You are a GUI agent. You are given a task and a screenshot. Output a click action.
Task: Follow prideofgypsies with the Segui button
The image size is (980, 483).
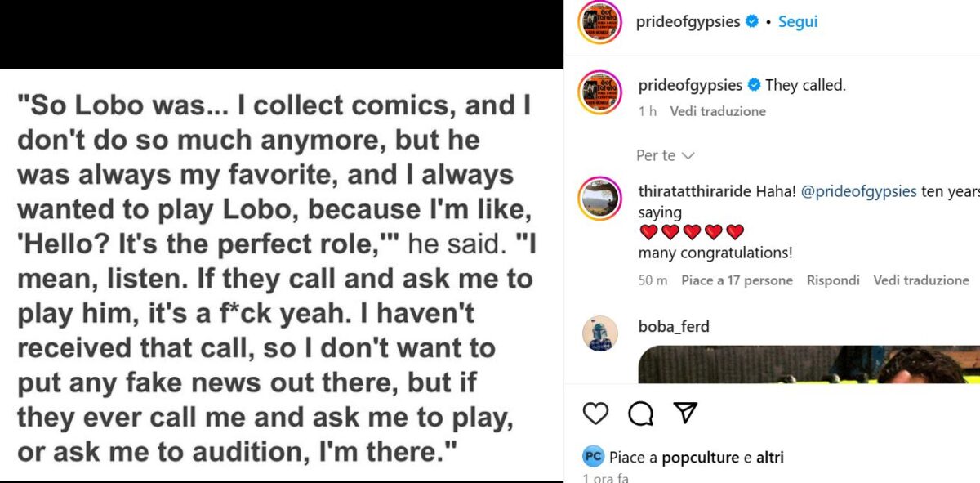coord(798,22)
